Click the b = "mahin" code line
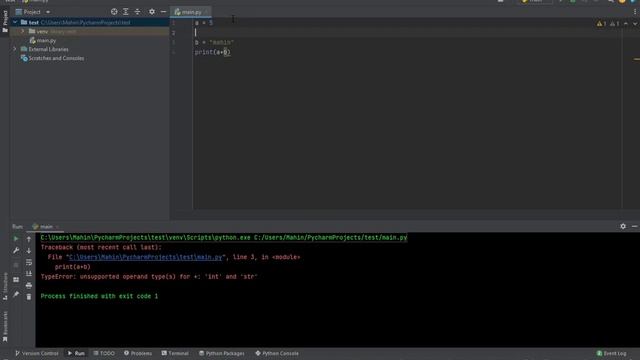640x360 pixels. pyautogui.click(x=214, y=42)
